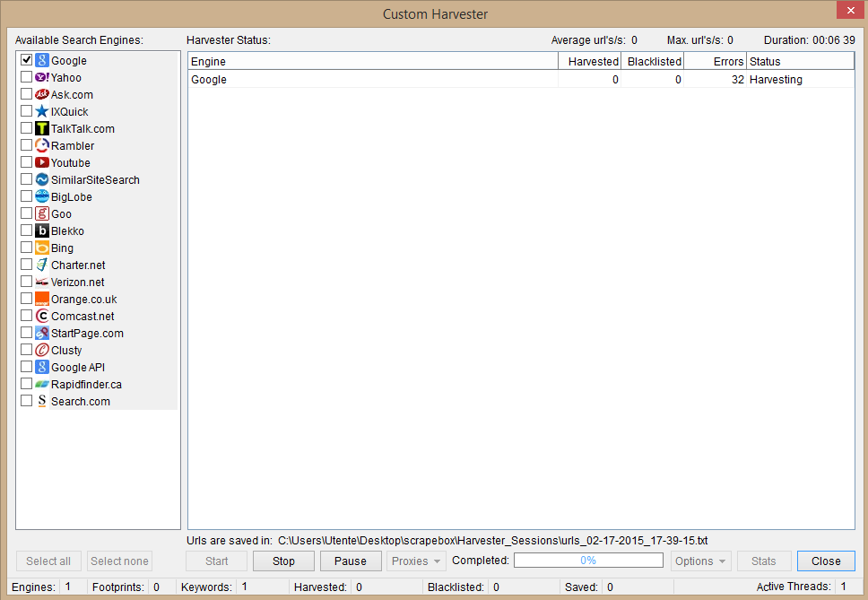868x600 pixels.
Task: Enable the Yahoo engine checkbox
Action: 26,76
